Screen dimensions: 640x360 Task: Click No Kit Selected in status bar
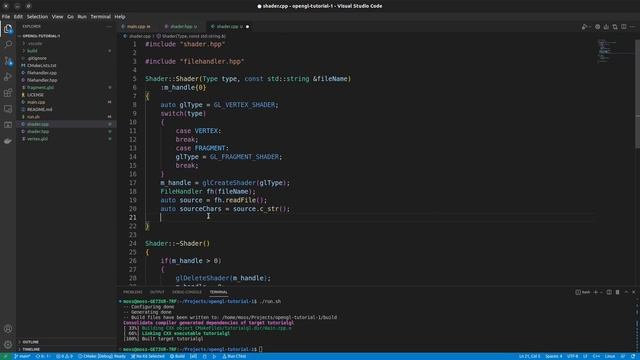pyautogui.click(x=147, y=356)
